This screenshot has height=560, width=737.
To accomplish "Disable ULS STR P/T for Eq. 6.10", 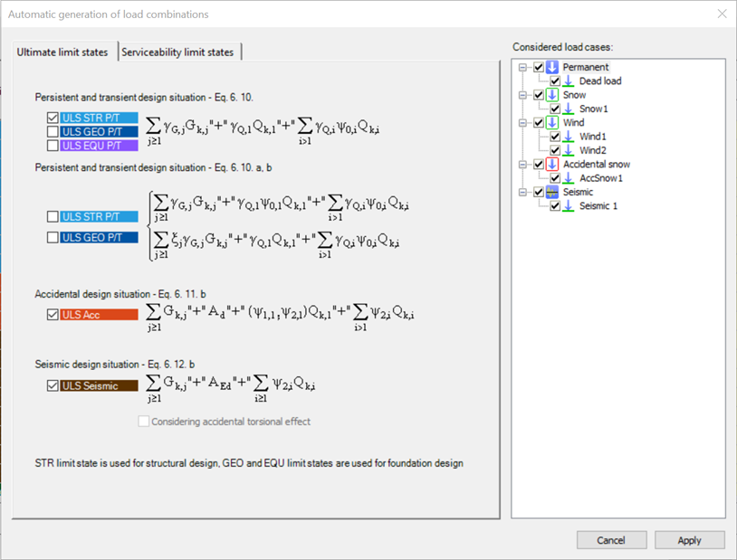I will 53,118.
